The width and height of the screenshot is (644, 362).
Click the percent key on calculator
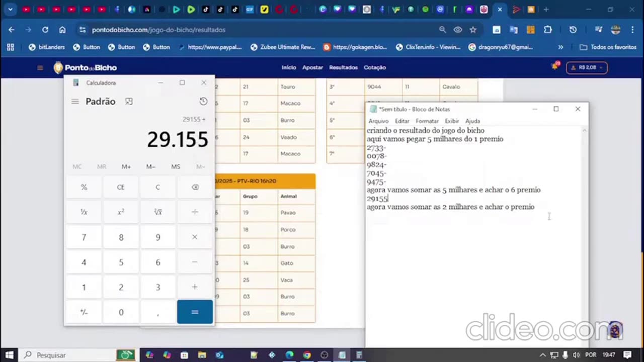tap(84, 187)
